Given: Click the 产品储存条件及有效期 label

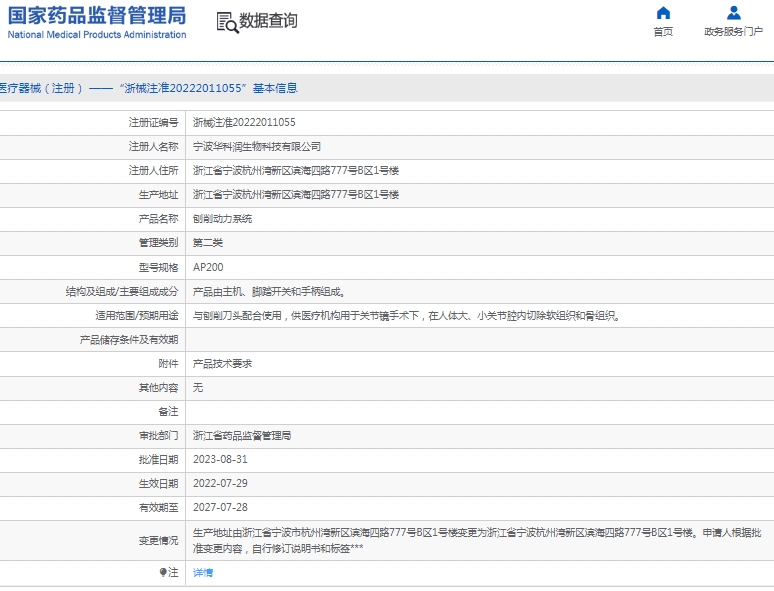Looking at the screenshot, I should pyautogui.click(x=129, y=340).
